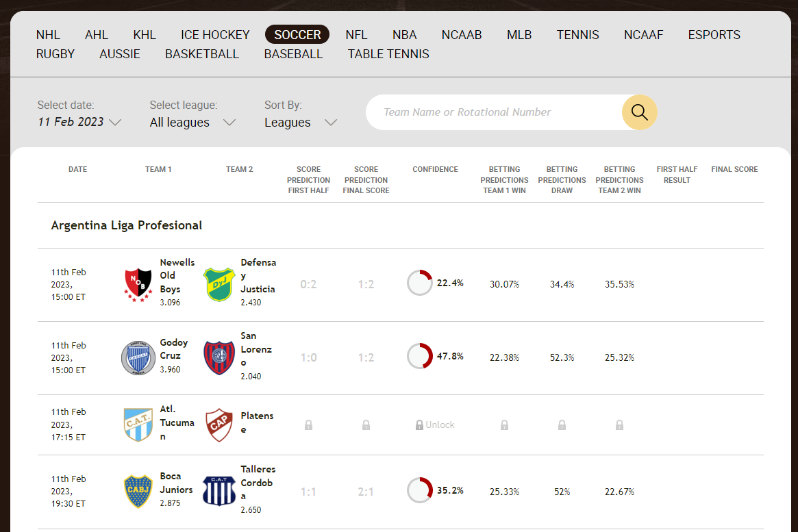This screenshot has height=532, width=798.
Task: Expand the All leagues dropdown
Action: 192,122
